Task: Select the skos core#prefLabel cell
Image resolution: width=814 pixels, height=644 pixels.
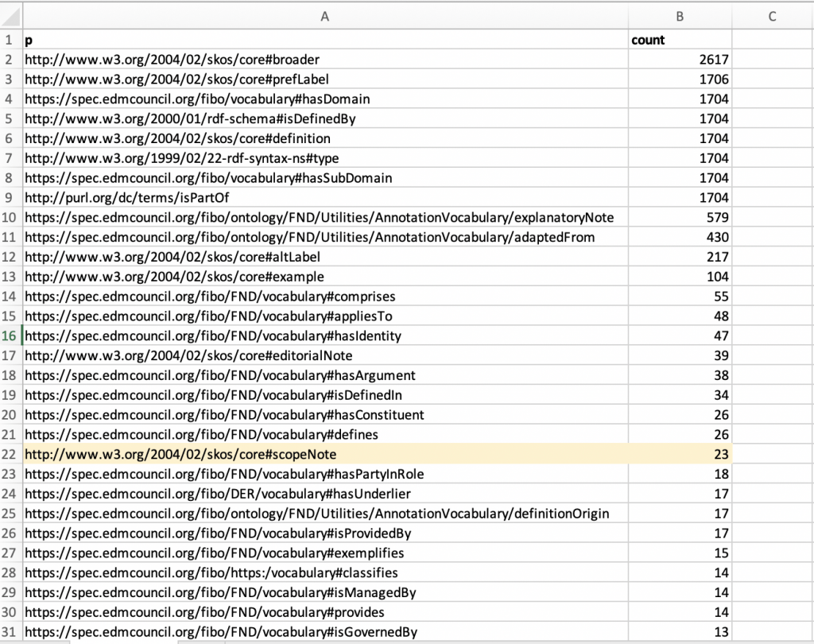Action: pos(325,80)
